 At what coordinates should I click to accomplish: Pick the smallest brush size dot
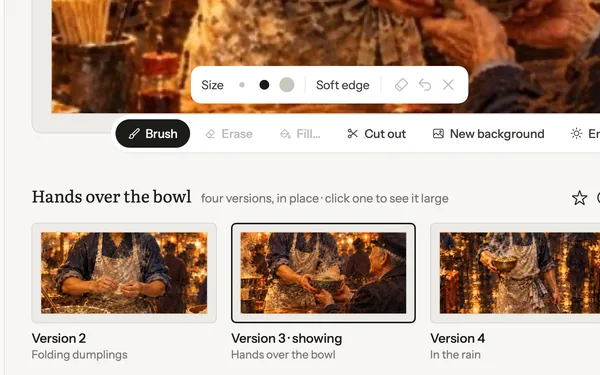point(242,85)
